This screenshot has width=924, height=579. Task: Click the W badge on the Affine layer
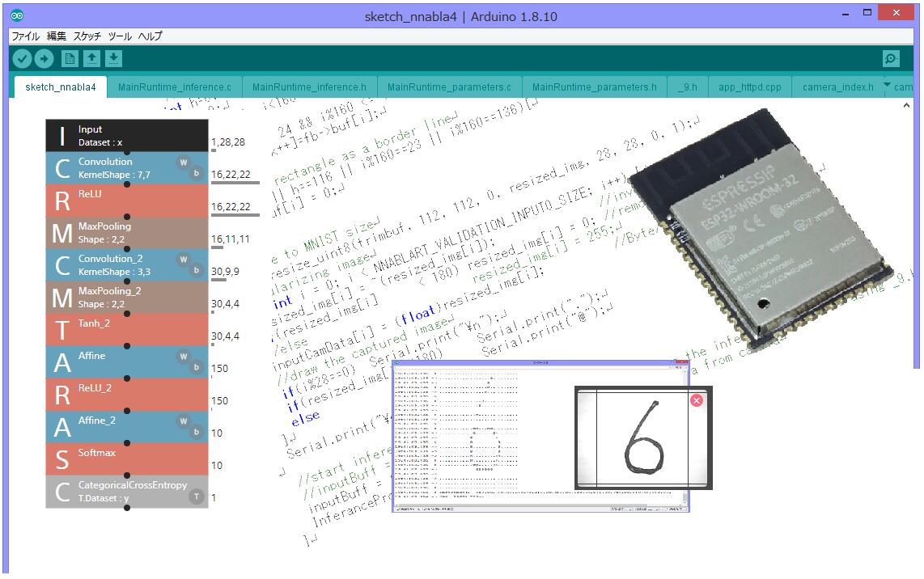pos(184,357)
